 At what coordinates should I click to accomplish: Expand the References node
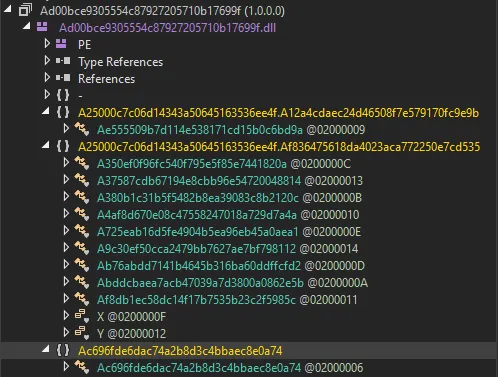[47, 77]
